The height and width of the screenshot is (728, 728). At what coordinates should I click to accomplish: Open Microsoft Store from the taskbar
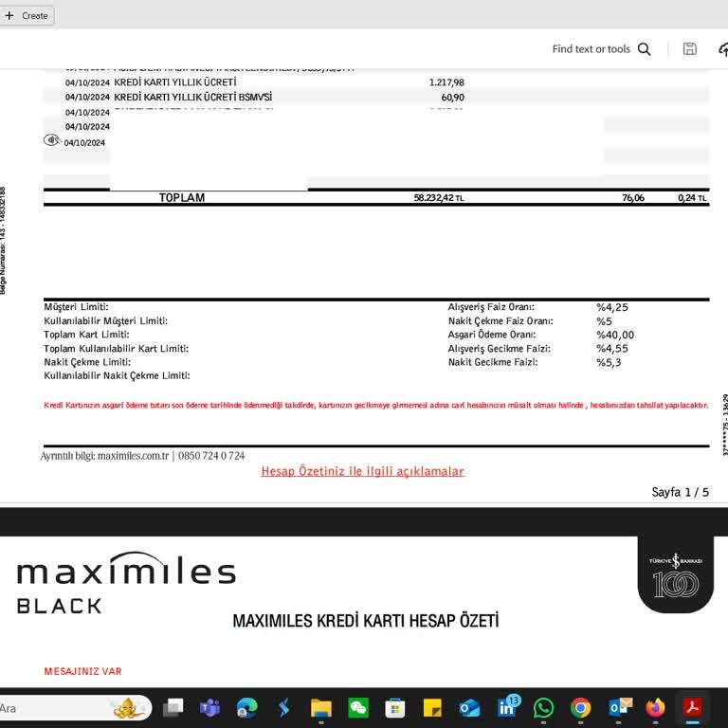[395, 708]
